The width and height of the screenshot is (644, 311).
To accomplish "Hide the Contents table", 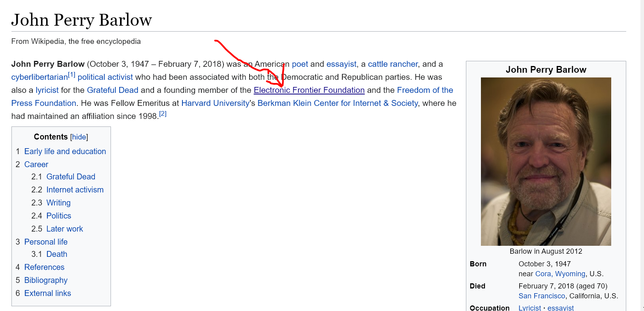I will click(79, 137).
